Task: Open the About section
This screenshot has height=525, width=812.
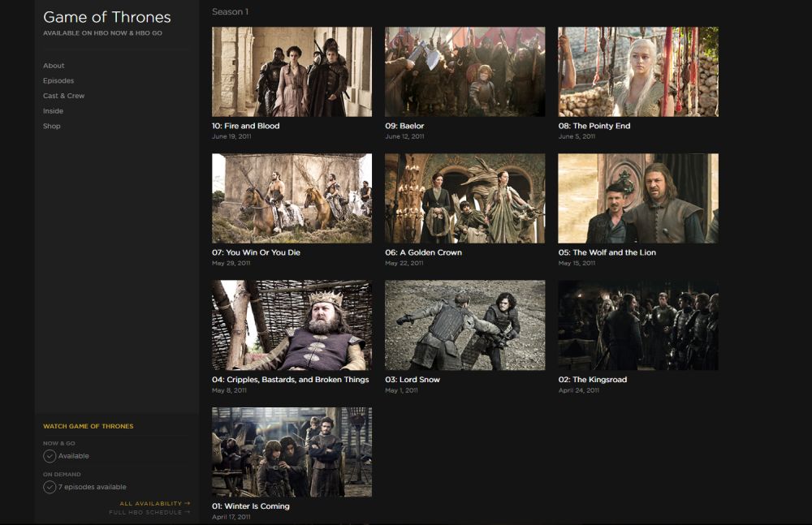Action: [54, 66]
